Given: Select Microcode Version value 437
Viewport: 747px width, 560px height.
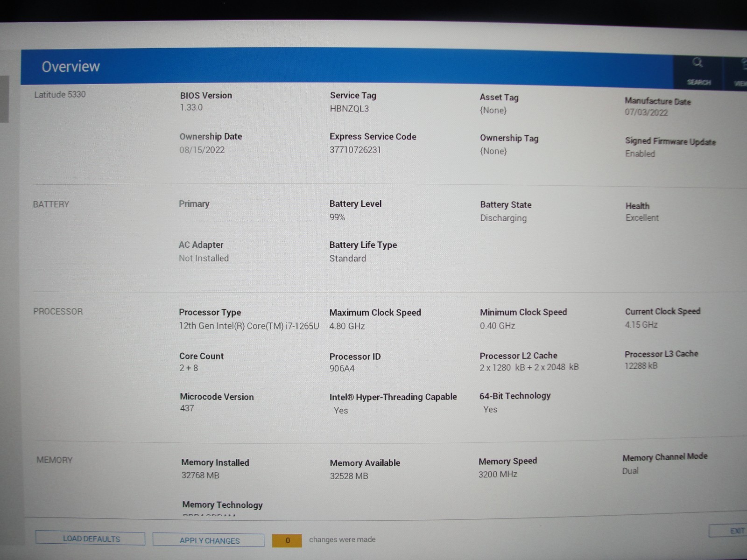Looking at the screenshot, I should pyautogui.click(x=187, y=408).
